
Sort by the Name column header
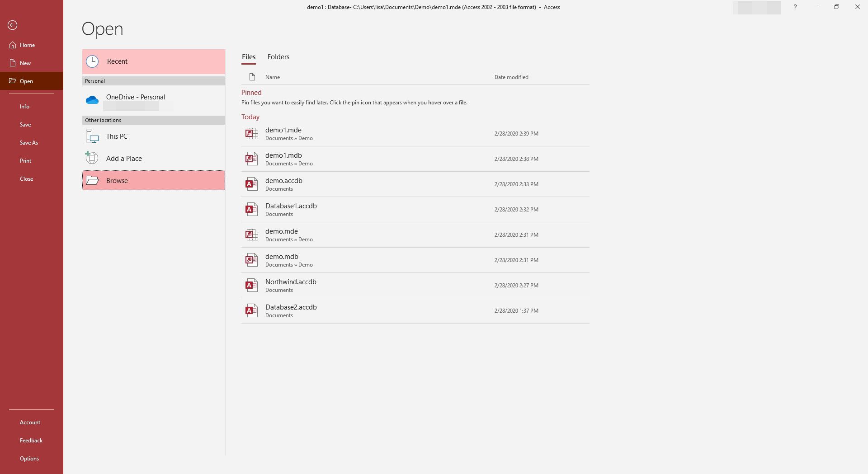coord(273,77)
